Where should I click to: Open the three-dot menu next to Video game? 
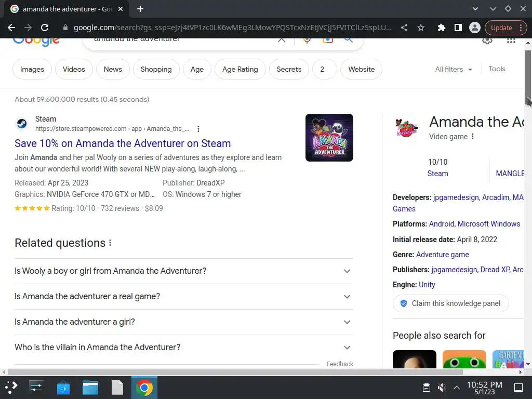click(473, 137)
